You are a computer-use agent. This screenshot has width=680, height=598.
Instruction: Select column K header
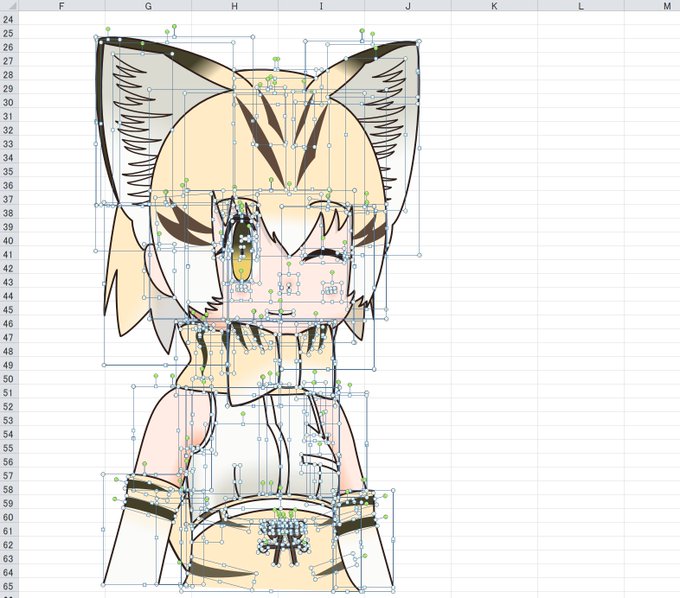coord(494,6)
